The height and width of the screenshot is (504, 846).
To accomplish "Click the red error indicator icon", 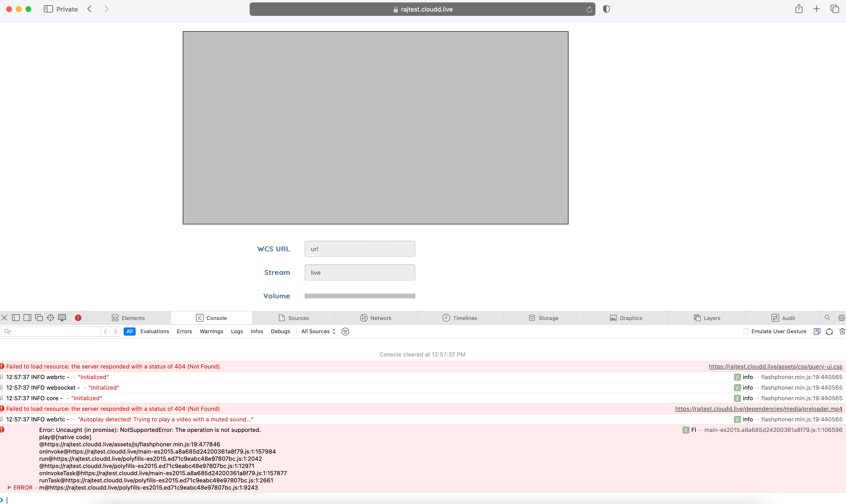I will coord(78,318).
